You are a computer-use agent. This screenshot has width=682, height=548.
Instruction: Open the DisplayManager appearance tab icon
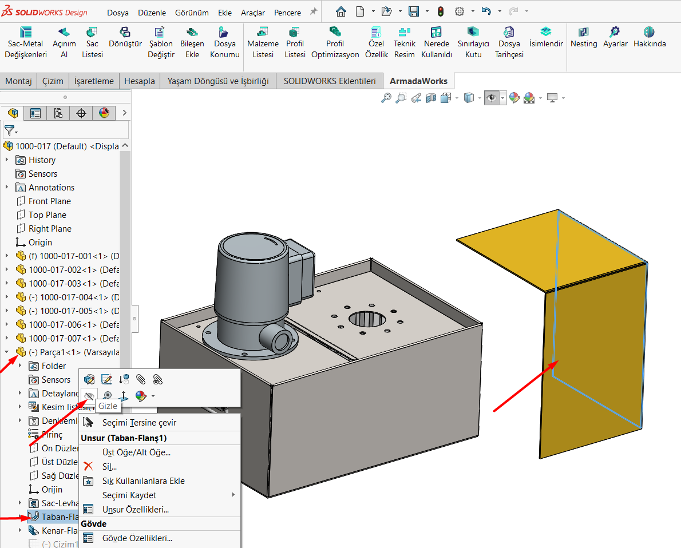[x=104, y=113]
